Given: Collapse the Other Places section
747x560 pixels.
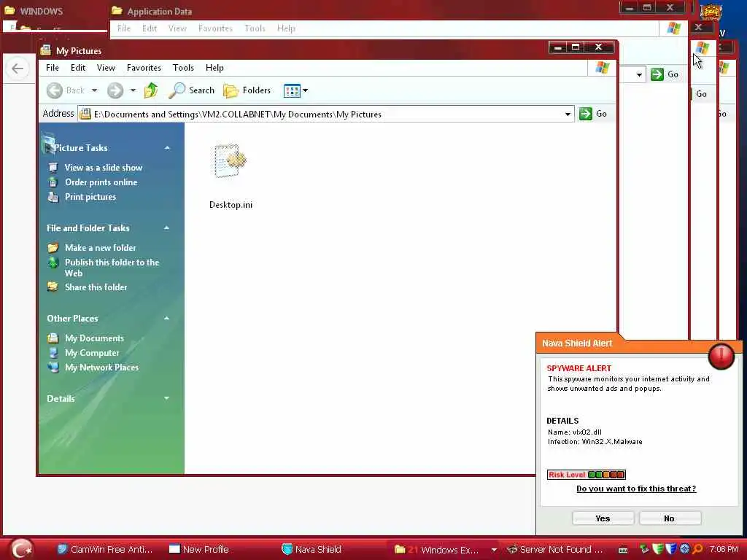Looking at the screenshot, I should (x=167, y=318).
